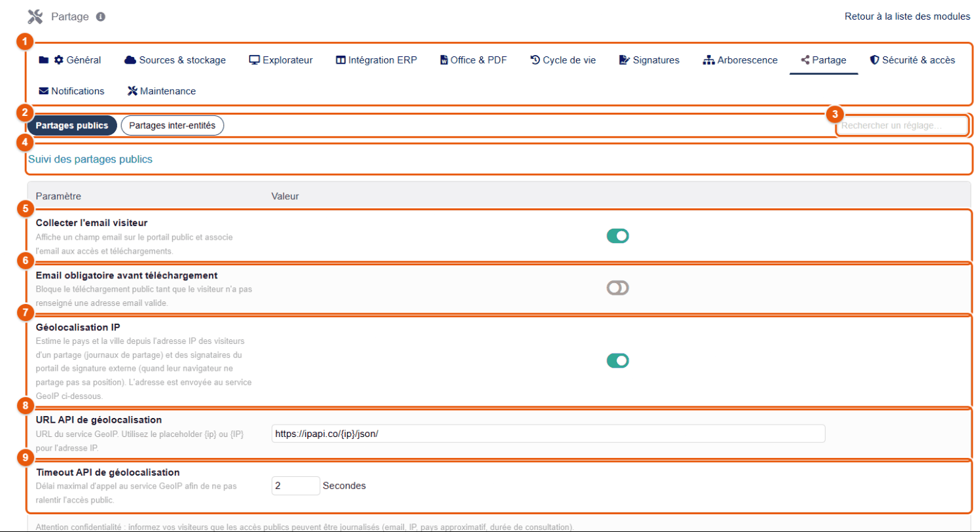Open the Maintenance tab
This screenshot has width=980, height=532.
click(x=161, y=91)
